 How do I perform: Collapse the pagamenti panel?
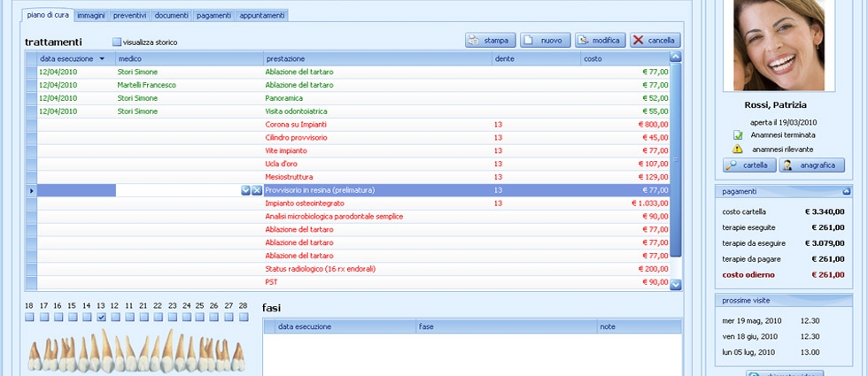[x=846, y=191]
